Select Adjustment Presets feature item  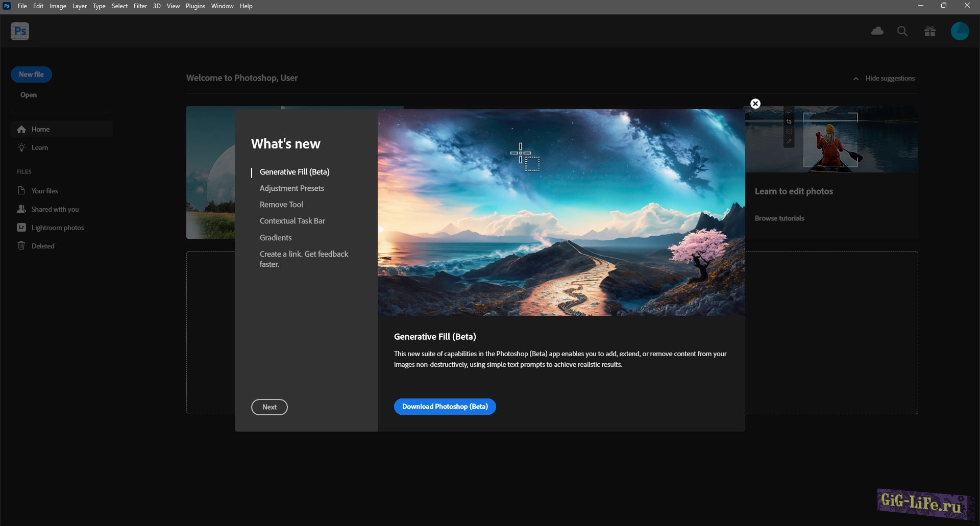pos(291,188)
